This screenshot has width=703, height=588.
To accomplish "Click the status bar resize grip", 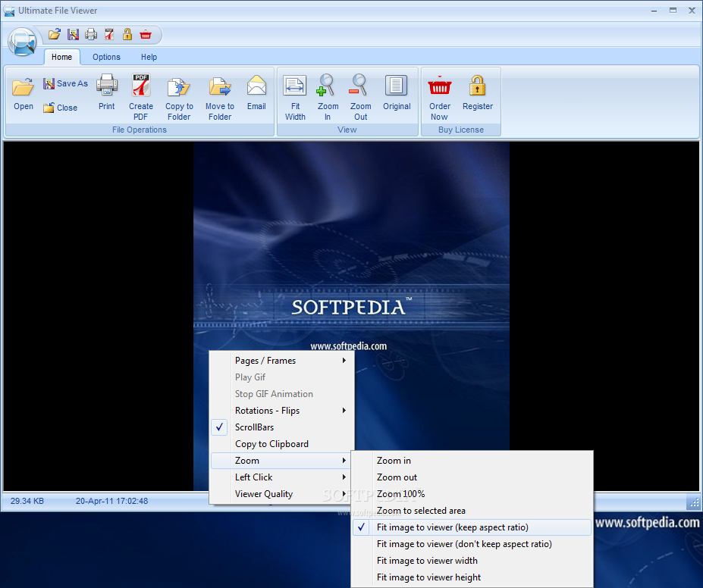I will point(695,502).
